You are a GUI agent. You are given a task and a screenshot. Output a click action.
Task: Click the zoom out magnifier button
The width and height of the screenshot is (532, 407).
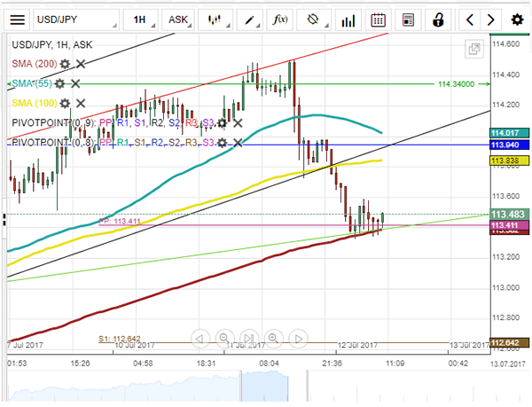(x=225, y=338)
